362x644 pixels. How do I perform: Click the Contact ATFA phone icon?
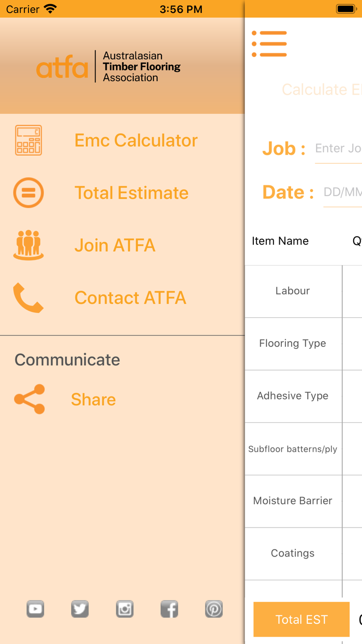point(28,298)
